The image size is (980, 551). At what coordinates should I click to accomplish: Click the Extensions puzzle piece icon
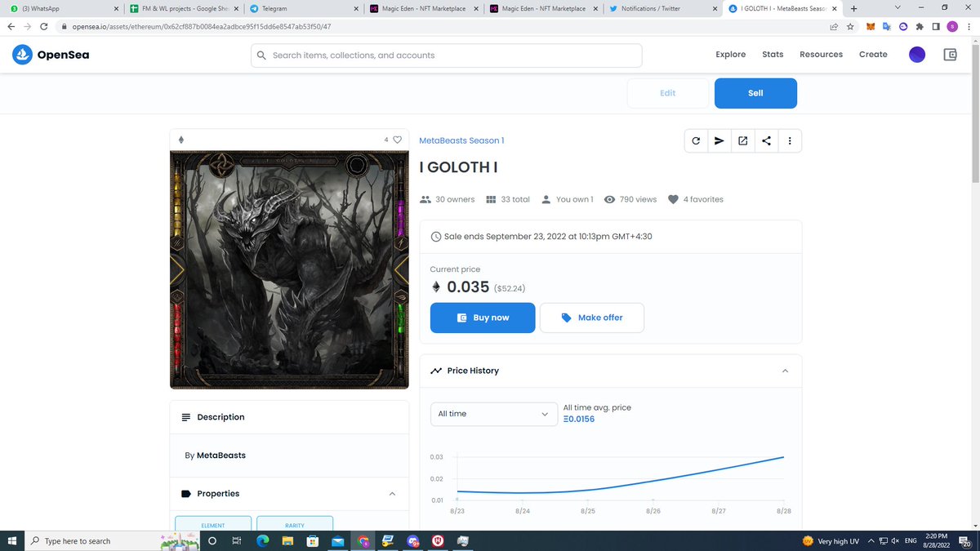click(920, 26)
